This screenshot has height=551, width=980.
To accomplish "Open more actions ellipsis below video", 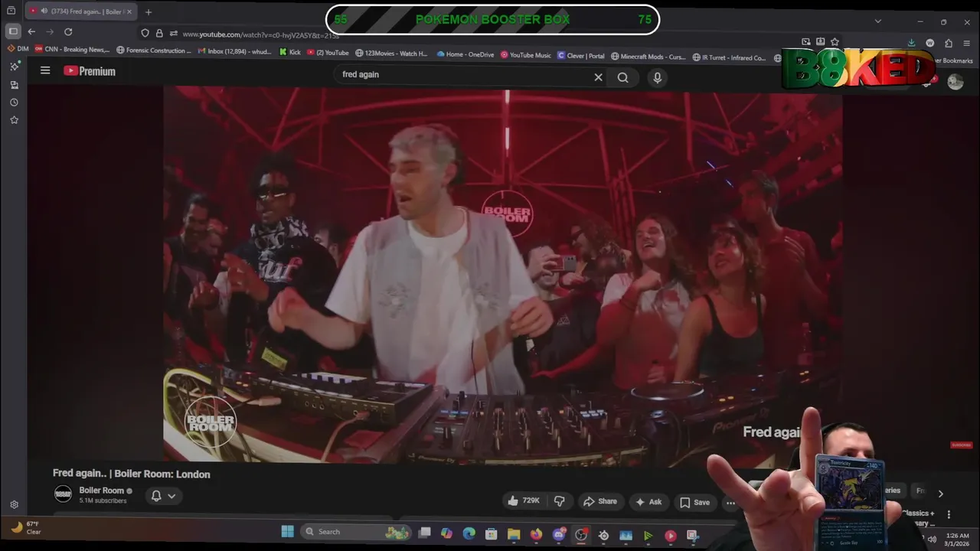I will [730, 503].
